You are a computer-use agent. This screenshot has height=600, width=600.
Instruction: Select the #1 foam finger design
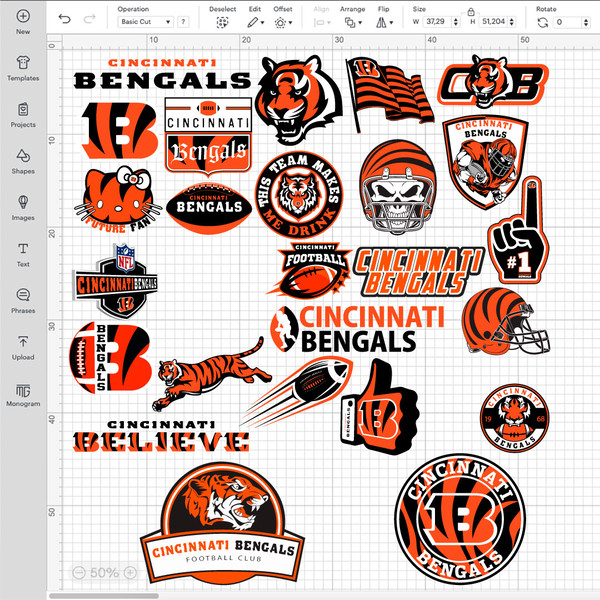click(519, 231)
